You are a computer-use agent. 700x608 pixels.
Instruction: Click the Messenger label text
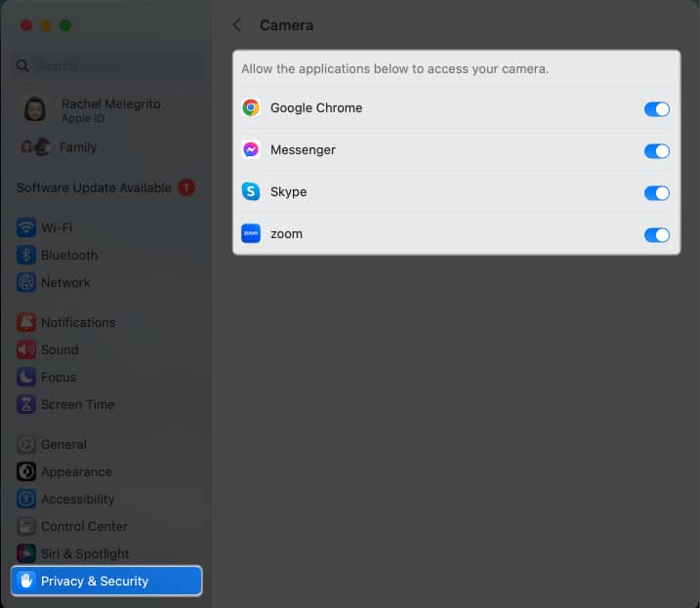(x=303, y=150)
